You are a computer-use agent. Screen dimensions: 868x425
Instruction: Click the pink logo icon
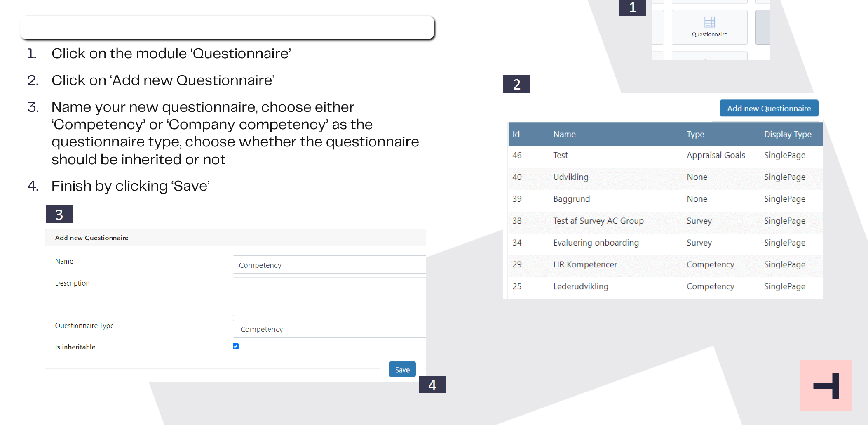[826, 385]
